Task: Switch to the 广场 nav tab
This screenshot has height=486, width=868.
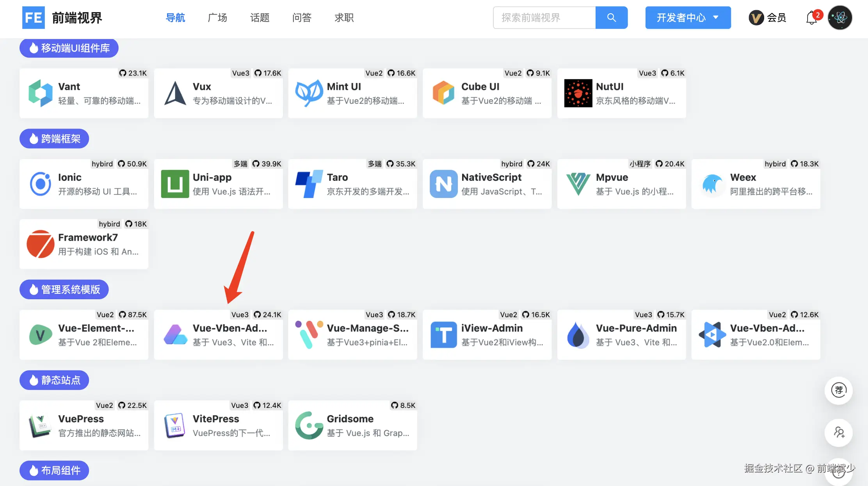Action: [x=217, y=18]
